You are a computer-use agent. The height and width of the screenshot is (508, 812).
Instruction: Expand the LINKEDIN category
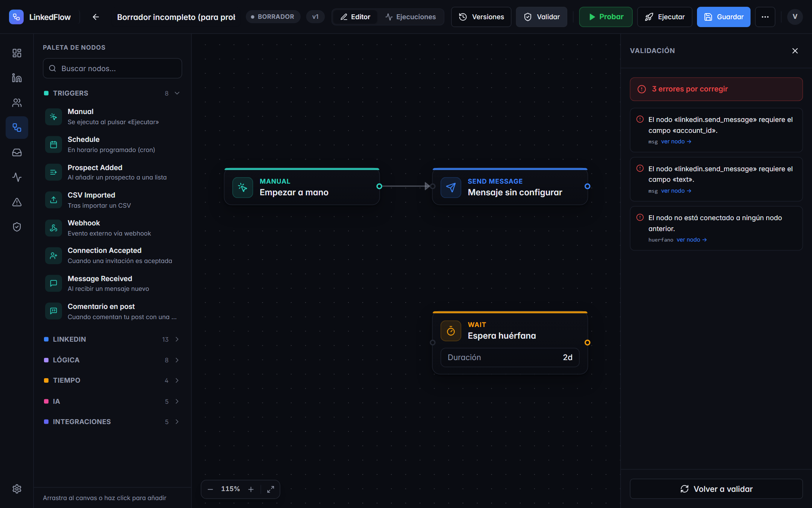pos(112,339)
